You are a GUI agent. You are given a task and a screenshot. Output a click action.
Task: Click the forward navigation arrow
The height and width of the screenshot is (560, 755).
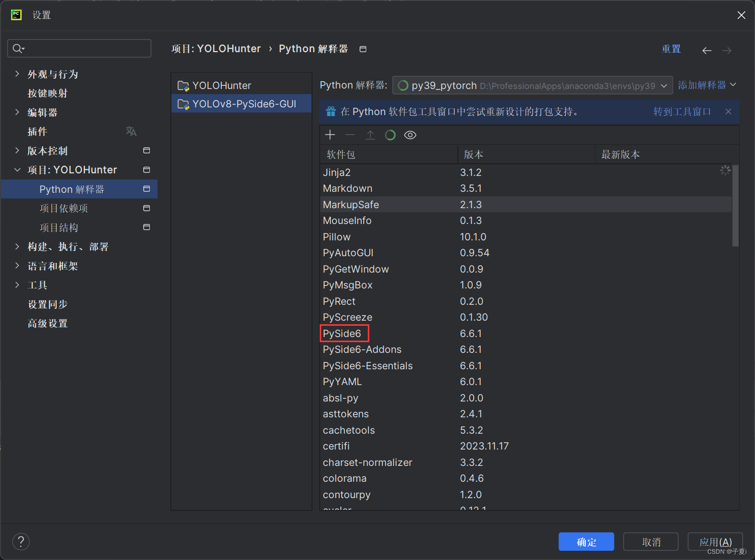[x=727, y=50]
